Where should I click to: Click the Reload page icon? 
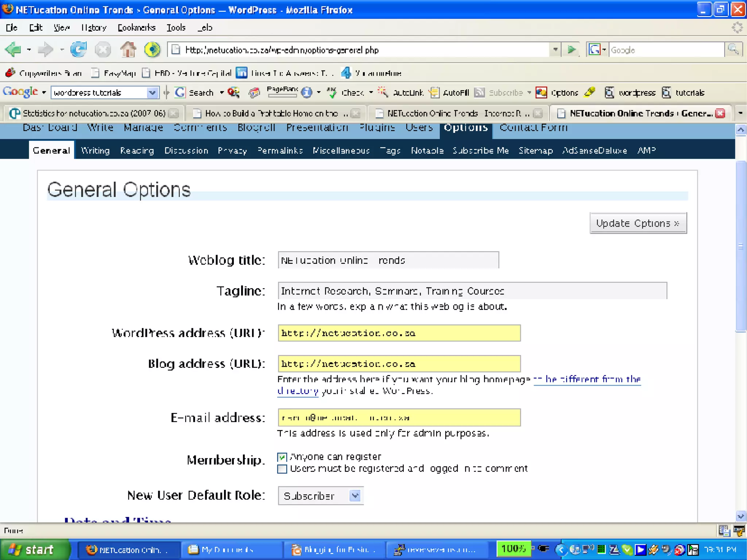click(78, 50)
